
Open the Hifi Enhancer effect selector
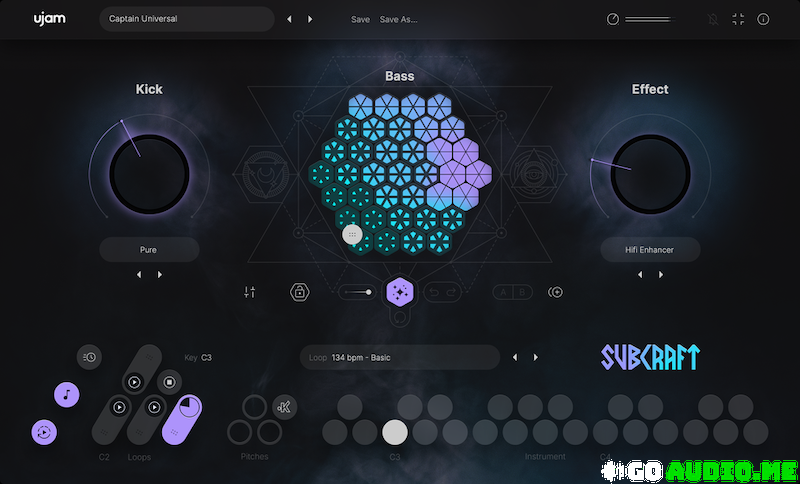tap(650, 249)
